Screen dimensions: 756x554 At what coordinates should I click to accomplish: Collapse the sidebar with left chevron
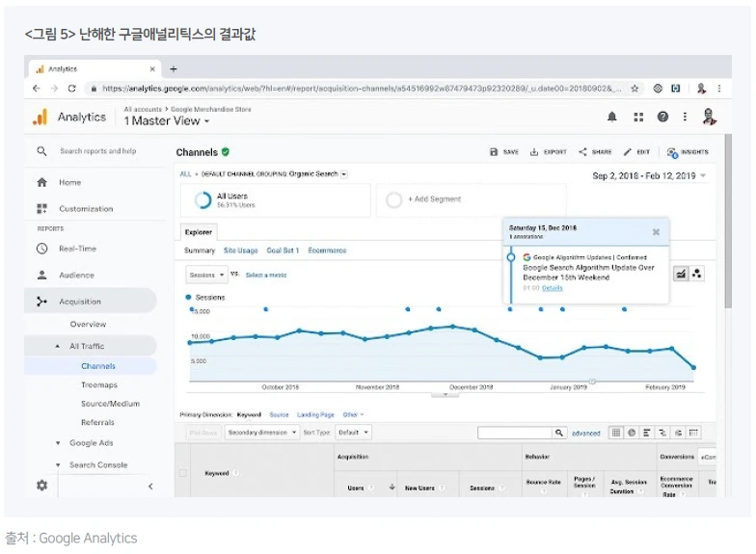[x=150, y=486]
